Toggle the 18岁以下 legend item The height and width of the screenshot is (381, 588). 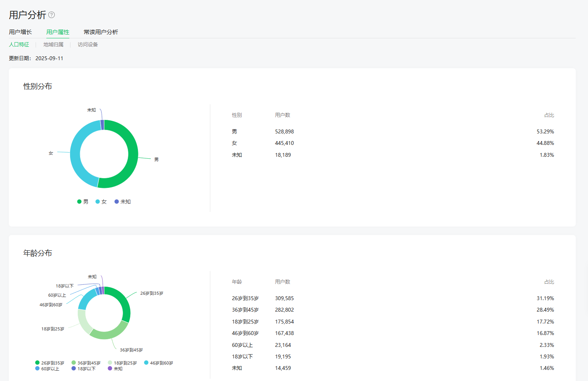coord(84,369)
